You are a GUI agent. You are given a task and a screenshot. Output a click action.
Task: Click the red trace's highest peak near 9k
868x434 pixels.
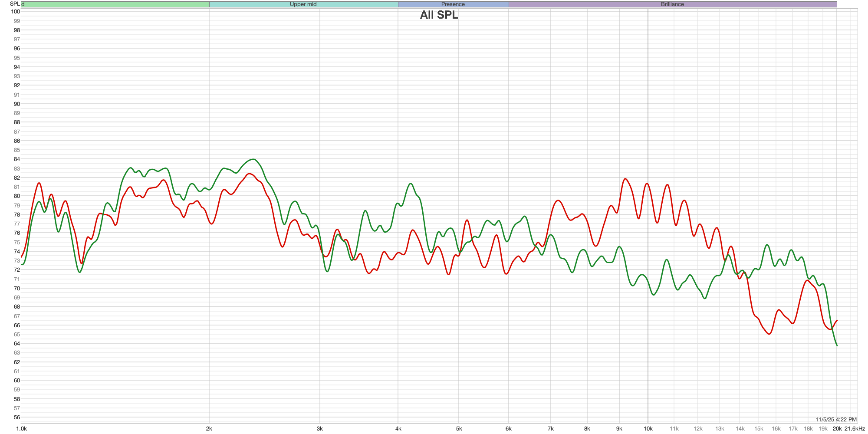[x=625, y=179]
